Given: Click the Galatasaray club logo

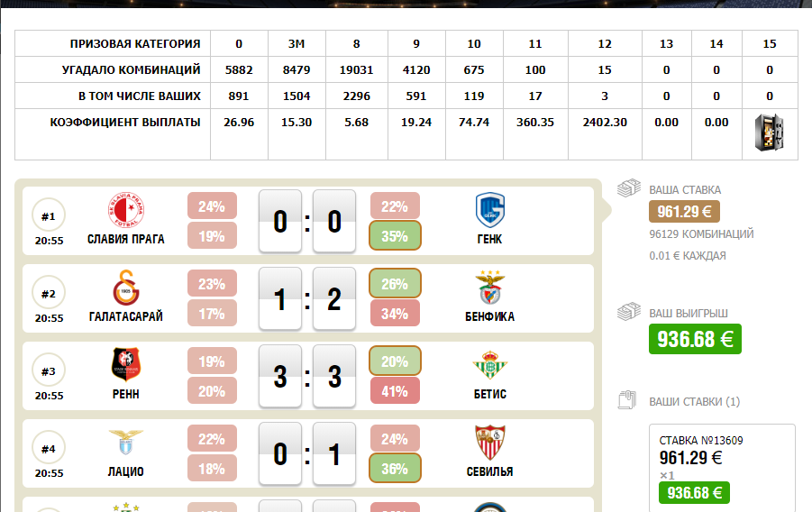Looking at the screenshot, I should 124,288.
